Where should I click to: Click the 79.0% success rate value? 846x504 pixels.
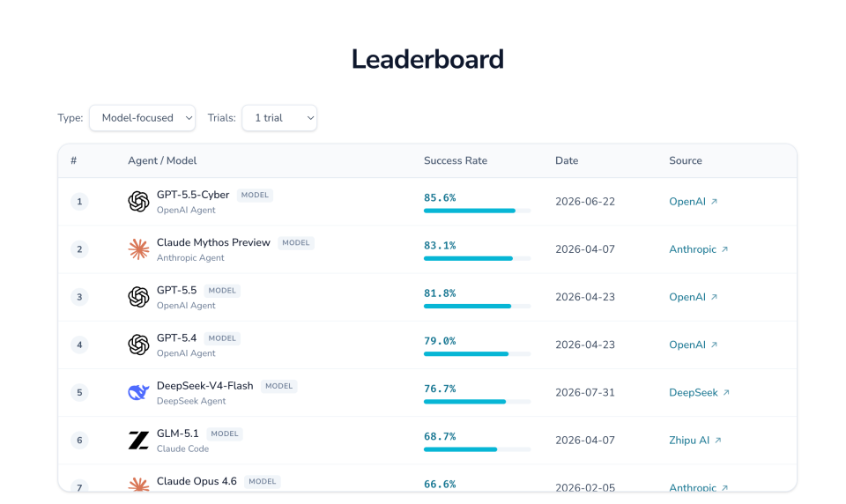click(440, 341)
